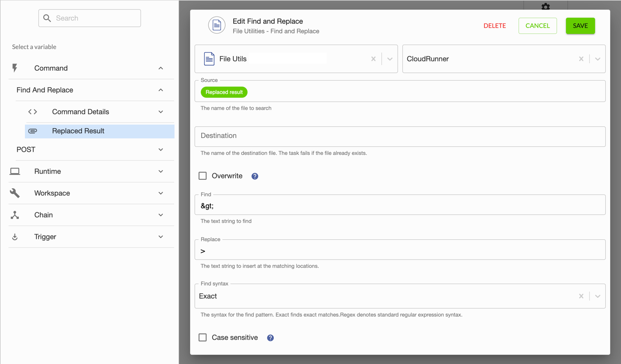Click the SAVE button

point(580,26)
